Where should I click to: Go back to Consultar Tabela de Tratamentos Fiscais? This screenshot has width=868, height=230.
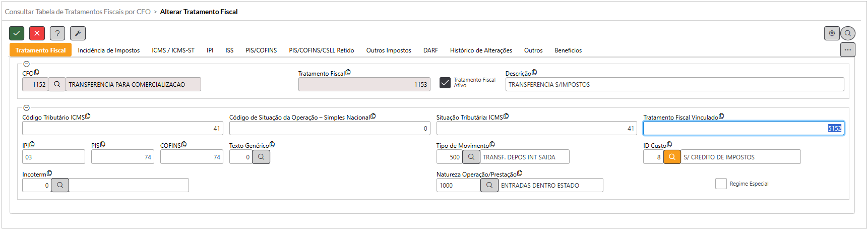coord(78,12)
